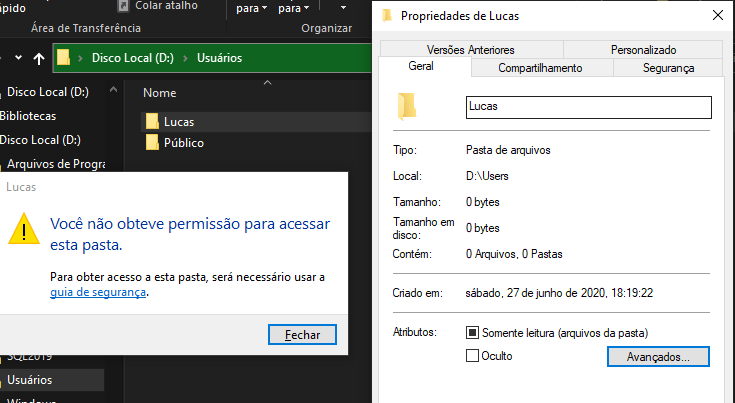The width and height of the screenshot is (735, 403).
Task: Click the folder name field containing Lucas
Action: [589, 107]
